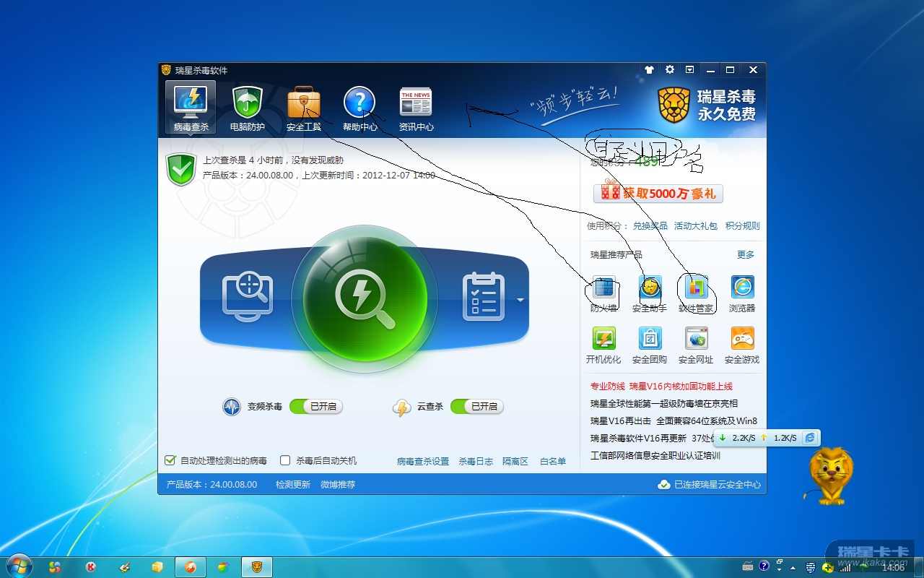Open news 瑞星全球性能第一超级防毒墙在京亮相
Viewport: 924px width, 578px height.
[x=664, y=404]
